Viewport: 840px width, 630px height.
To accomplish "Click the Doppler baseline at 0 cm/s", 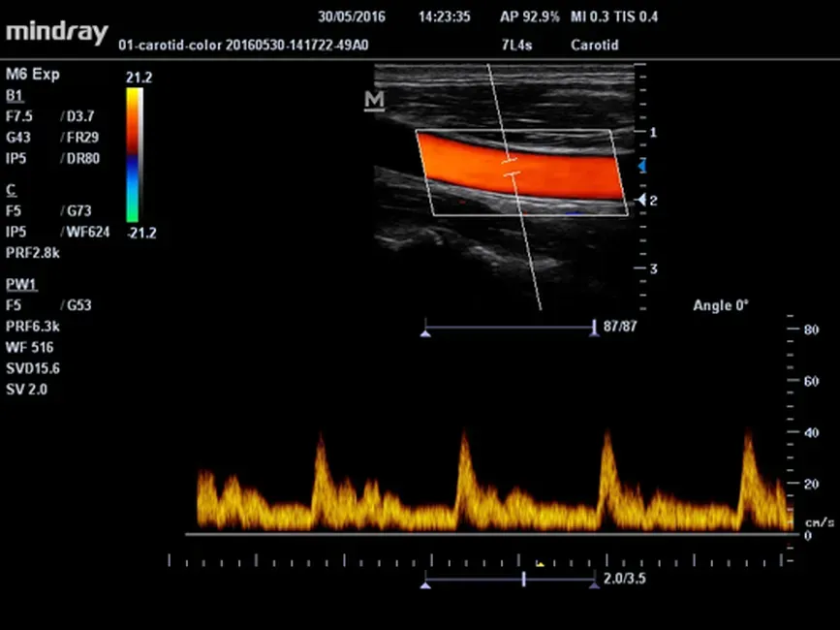I will pyautogui.click(x=484, y=534).
